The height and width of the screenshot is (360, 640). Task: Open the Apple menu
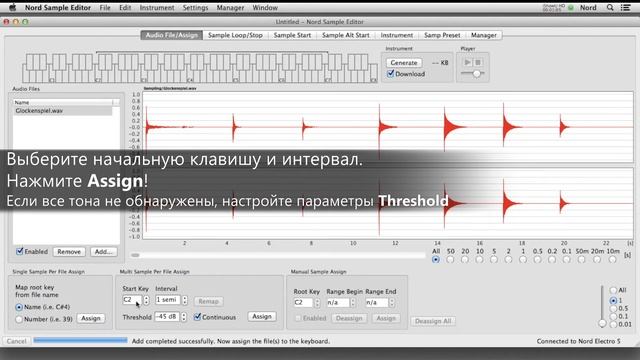pyautogui.click(x=13, y=7)
